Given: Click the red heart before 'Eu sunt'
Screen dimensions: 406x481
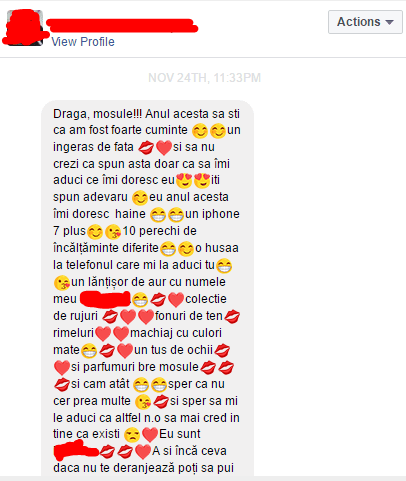Looking at the screenshot, I should [150, 435].
